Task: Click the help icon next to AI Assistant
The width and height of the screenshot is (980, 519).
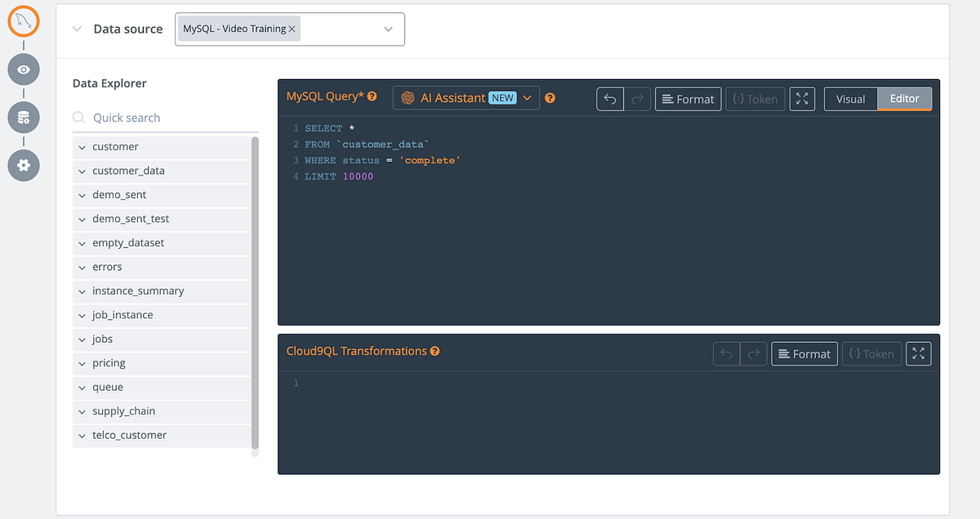Action: click(x=550, y=98)
